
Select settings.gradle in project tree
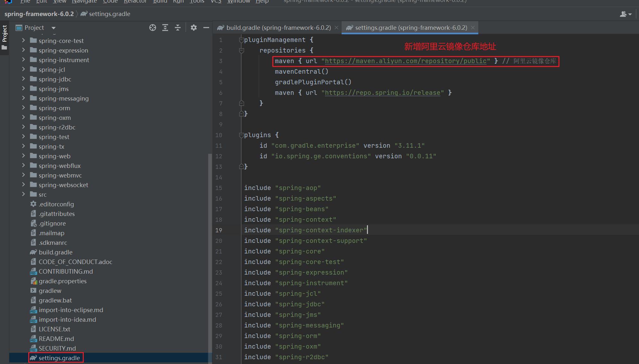(x=59, y=358)
